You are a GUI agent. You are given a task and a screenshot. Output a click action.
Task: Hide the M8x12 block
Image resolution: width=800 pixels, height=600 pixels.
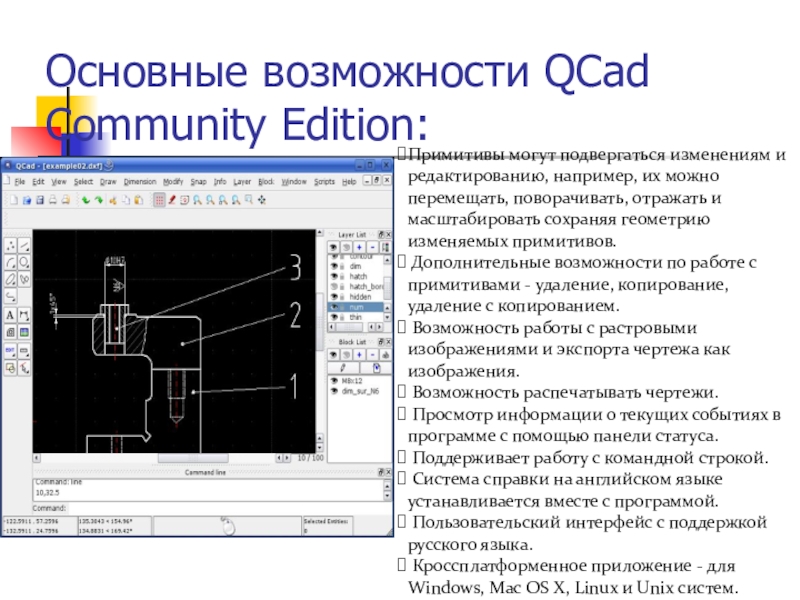point(333,381)
